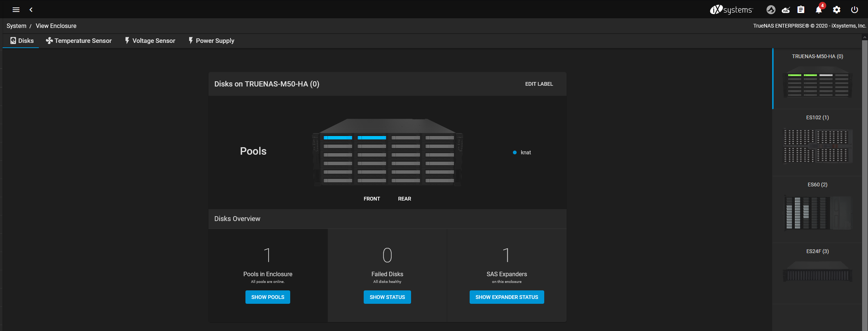Screen dimensions: 868x331
Task: Open the Power Supply tab
Action: (211, 41)
